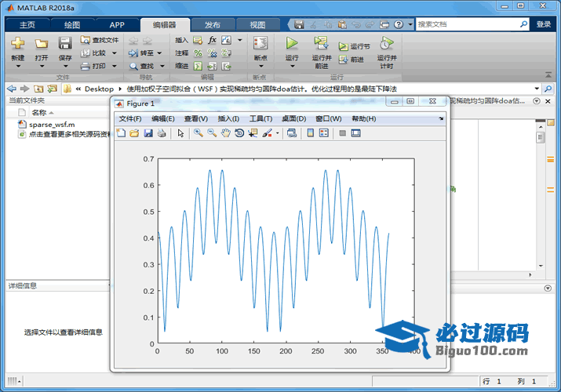Image resolution: width=561 pixels, height=392 pixels.
Task: Open the New (新建) dropdown in ribbon
Action: [17, 58]
